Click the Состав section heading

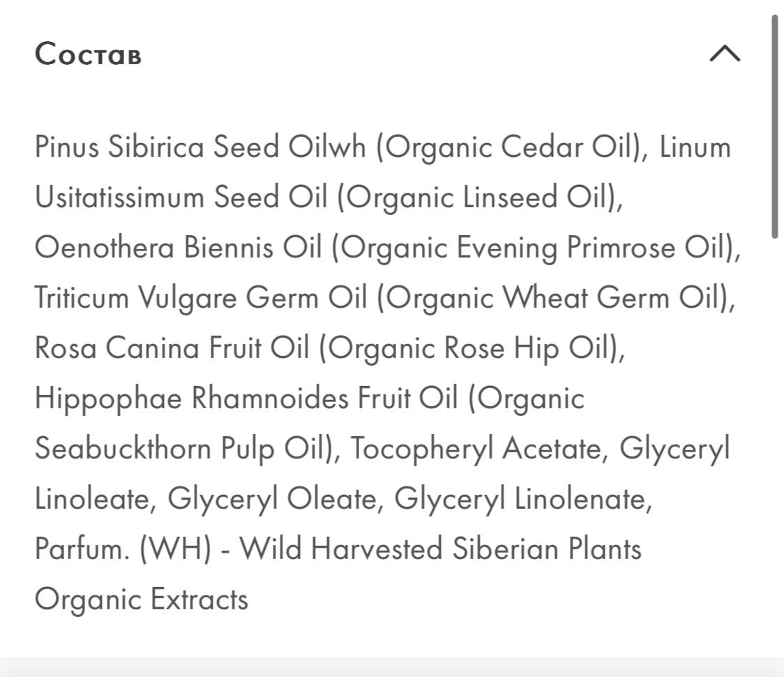(x=88, y=54)
